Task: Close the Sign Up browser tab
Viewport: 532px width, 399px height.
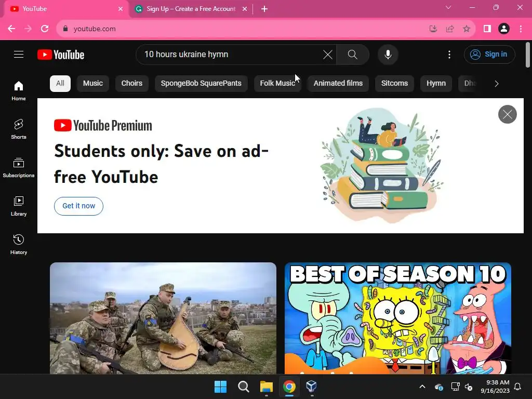Action: click(245, 9)
